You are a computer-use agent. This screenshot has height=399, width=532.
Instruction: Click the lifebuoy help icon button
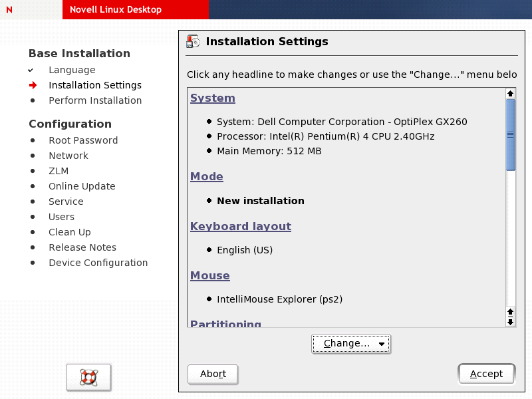[x=88, y=377]
